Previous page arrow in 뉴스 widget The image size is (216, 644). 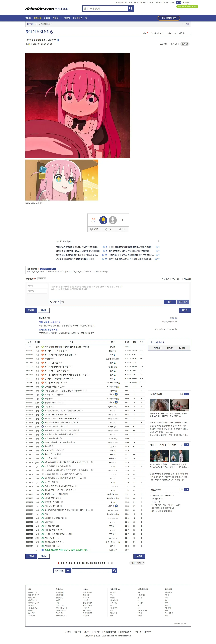click(x=185, y=445)
